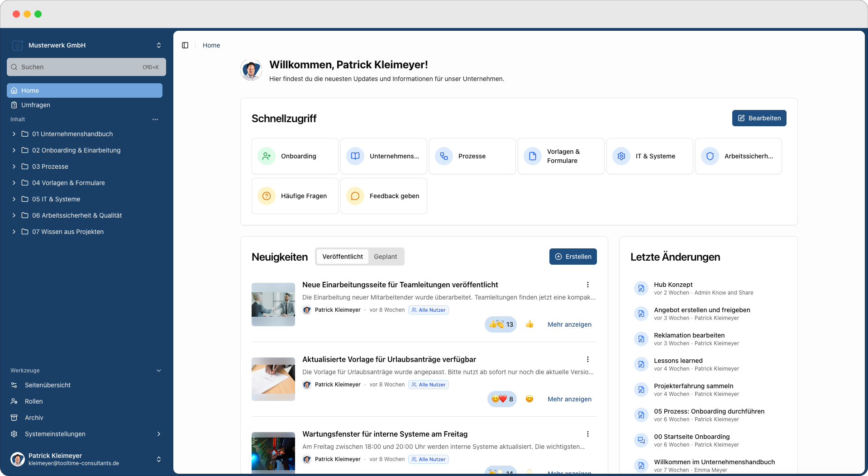Image resolution: width=868 pixels, height=476 pixels.
Task: Expand the 04 Vorlagen & Formulare folder
Action: point(14,183)
